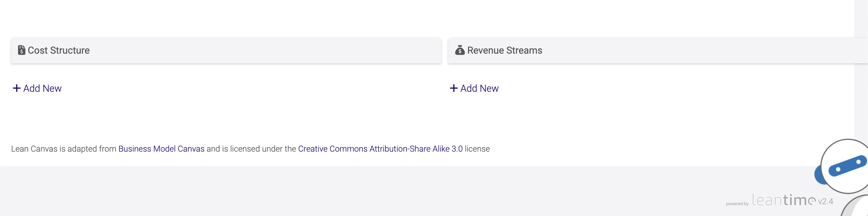This screenshot has height=216, width=868.
Task: Click the 'powered by' footer text
Action: pos(737,204)
